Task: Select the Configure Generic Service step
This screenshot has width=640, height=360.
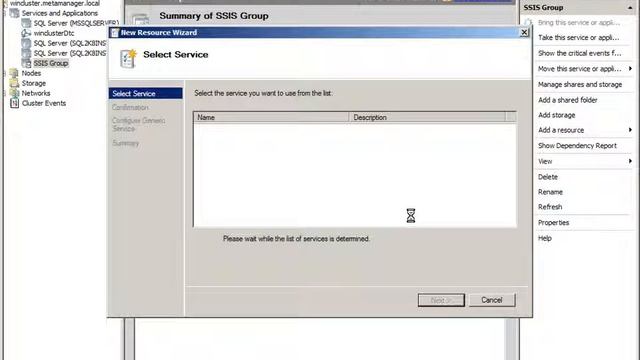Action: click(138, 124)
